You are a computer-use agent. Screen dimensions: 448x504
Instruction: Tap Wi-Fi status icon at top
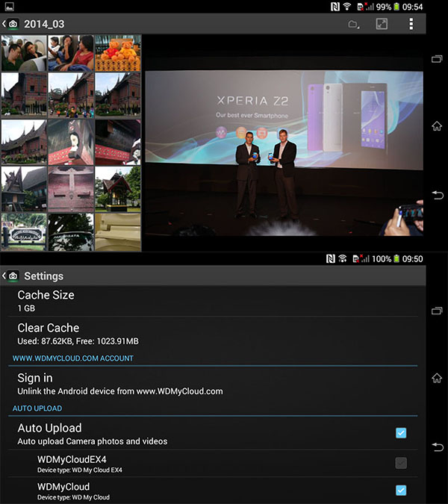pyautogui.click(x=346, y=7)
